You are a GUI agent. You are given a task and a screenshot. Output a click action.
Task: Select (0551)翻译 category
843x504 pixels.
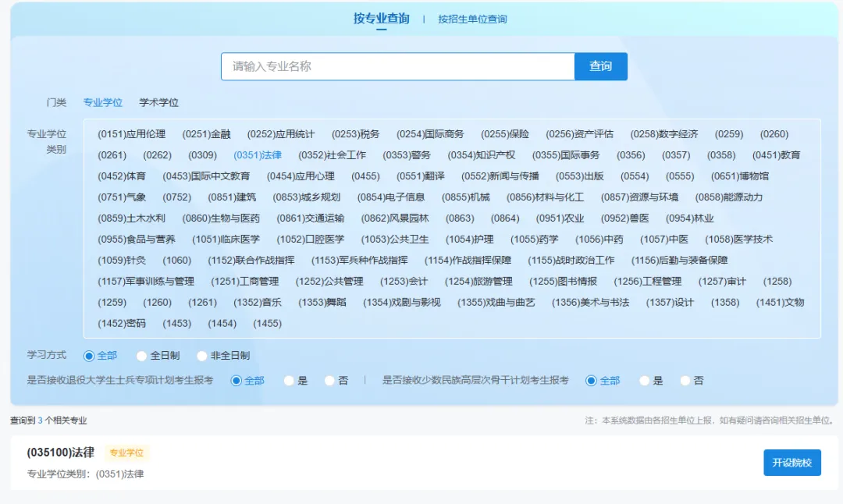(421, 176)
